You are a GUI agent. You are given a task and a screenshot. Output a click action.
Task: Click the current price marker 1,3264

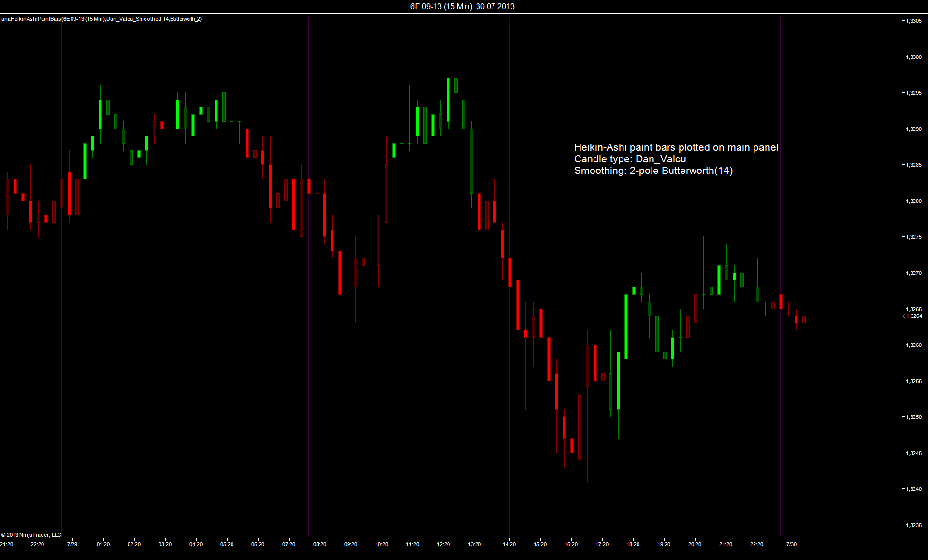913,316
